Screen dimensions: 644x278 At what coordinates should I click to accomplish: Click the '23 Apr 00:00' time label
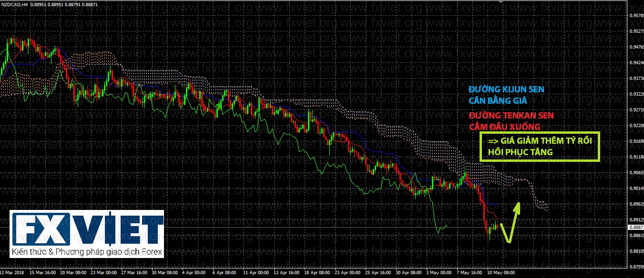point(348,273)
